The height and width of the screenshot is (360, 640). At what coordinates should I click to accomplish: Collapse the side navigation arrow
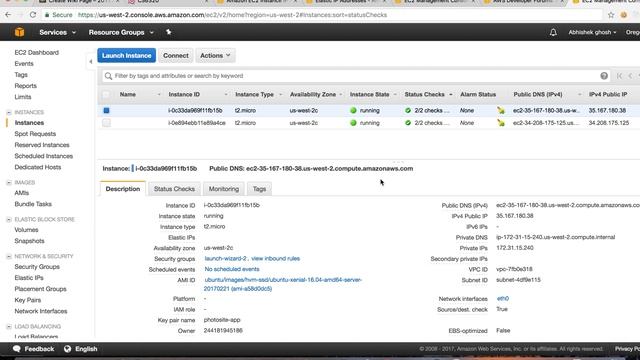(x=91, y=62)
